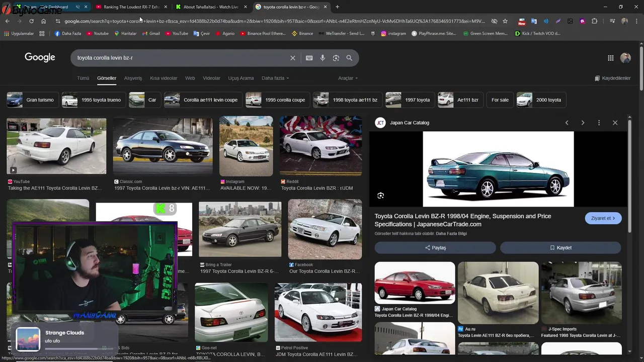Click the Google logo
Screen dimensions: 644x362
click(40, 57)
